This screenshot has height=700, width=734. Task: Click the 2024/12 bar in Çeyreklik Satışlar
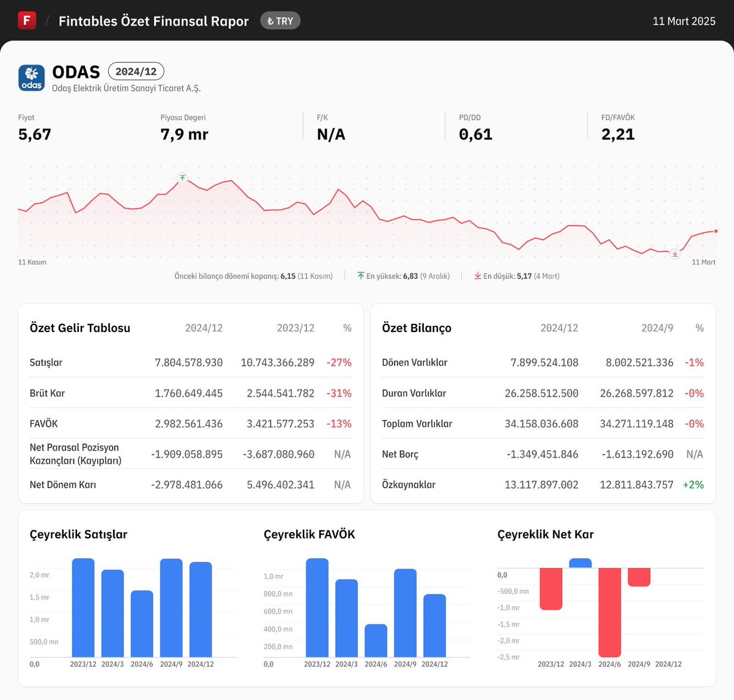(201, 610)
